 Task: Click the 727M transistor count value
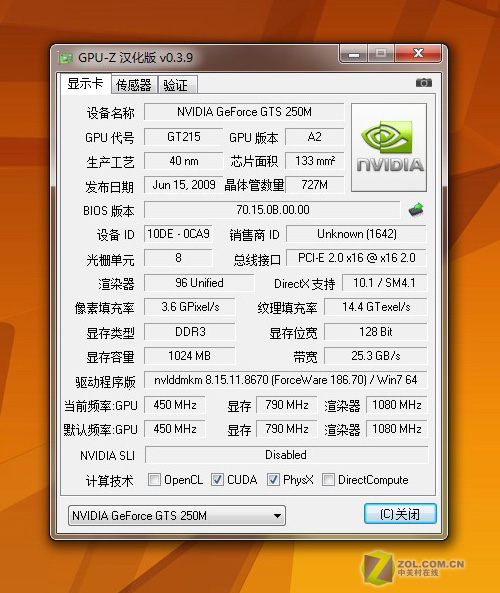315,185
